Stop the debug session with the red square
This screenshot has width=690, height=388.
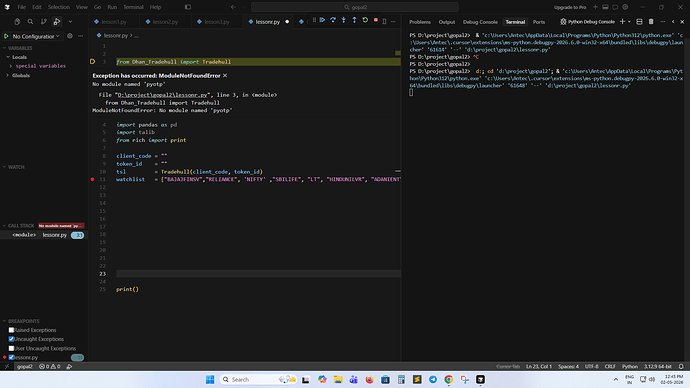[x=376, y=20]
